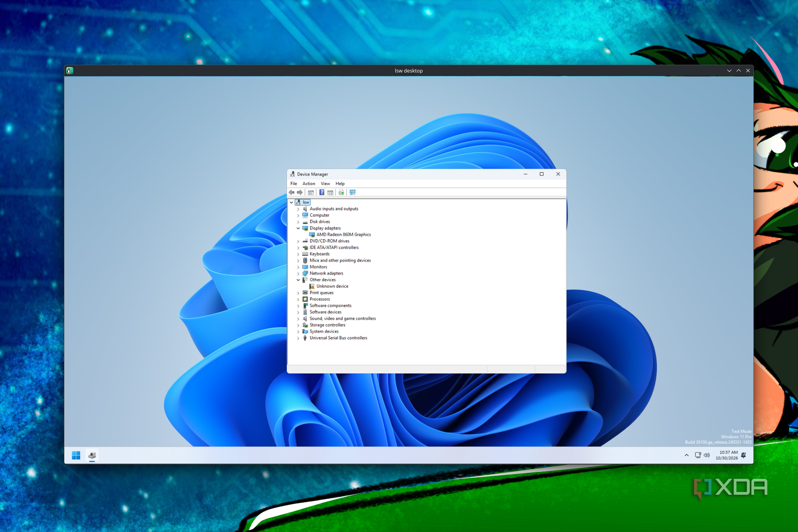Screen dimensions: 798x532
Task: Select the Software devices category icon
Action: 305,312
